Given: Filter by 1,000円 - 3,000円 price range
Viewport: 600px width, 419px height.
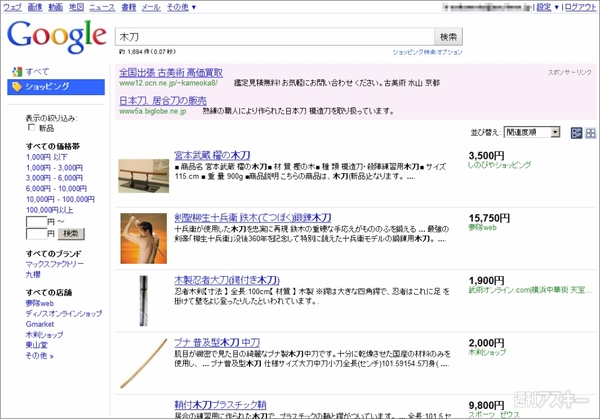Looking at the screenshot, I should 54,168.
